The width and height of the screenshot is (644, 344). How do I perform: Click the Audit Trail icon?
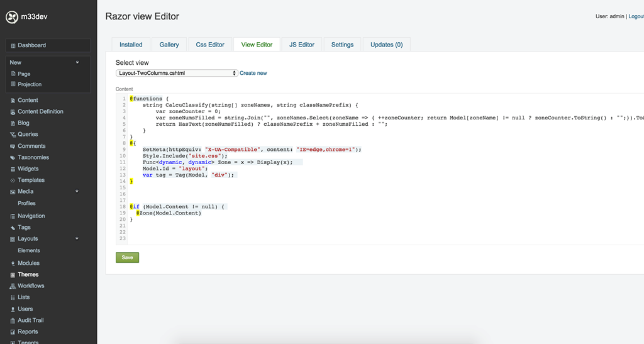[13, 321]
